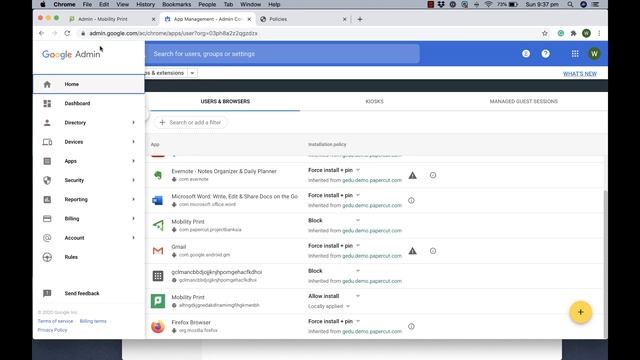Image resolution: width=640 pixels, height=360 pixels.
Task: Click the Security shield icon
Action: pyautogui.click(x=47, y=180)
